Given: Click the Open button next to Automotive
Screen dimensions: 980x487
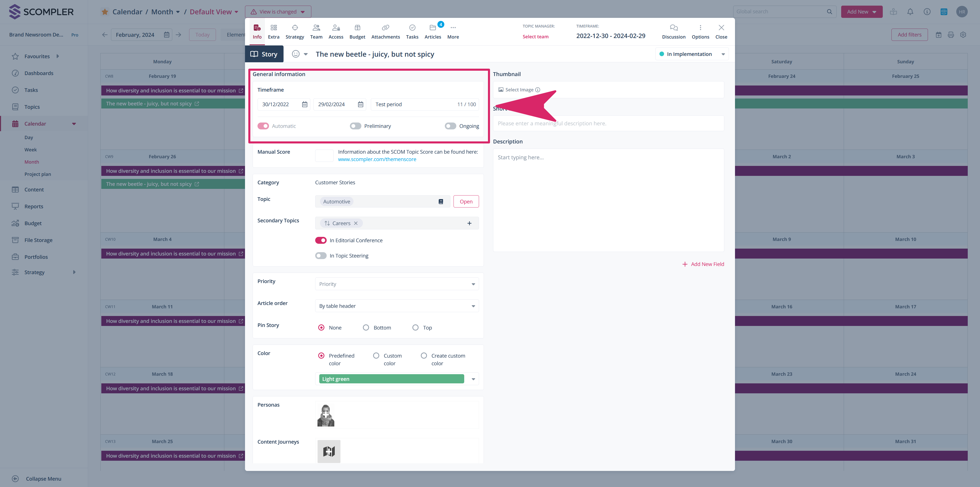Looking at the screenshot, I should point(466,202).
